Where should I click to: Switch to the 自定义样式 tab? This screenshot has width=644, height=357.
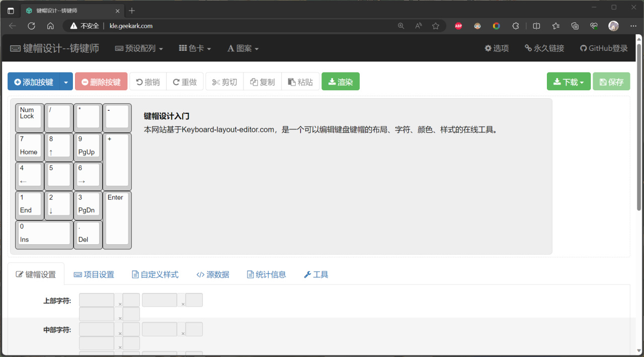pos(155,274)
